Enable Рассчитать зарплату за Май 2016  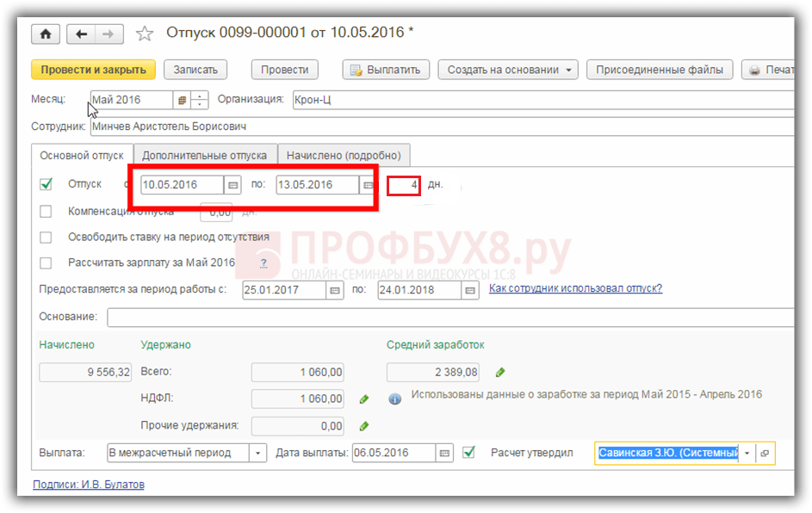[46, 263]
